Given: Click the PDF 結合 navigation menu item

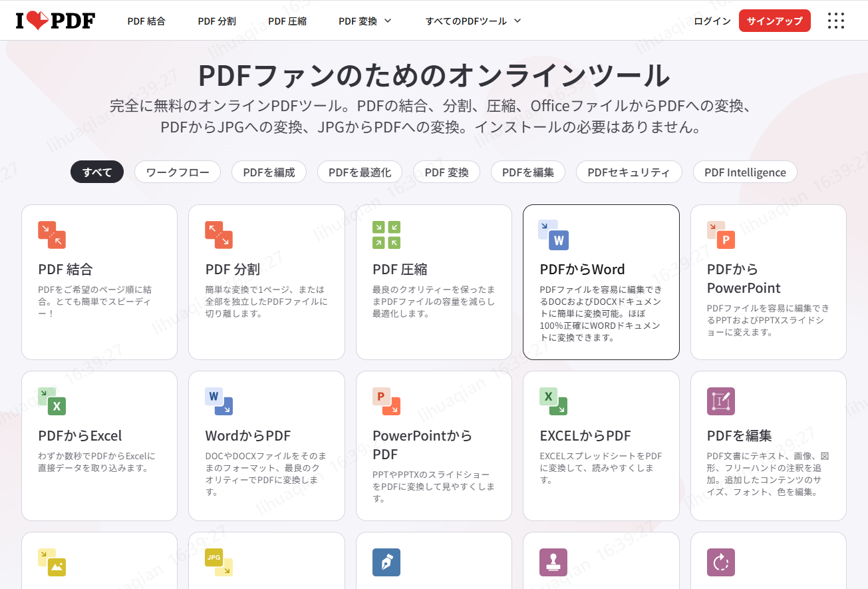Looking at the screenshot, I should 146,21.
